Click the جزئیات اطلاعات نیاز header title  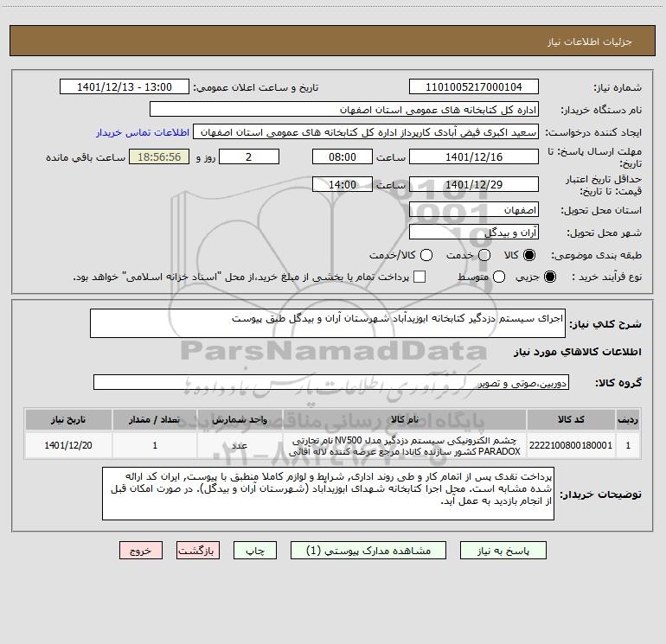[590, 41]
